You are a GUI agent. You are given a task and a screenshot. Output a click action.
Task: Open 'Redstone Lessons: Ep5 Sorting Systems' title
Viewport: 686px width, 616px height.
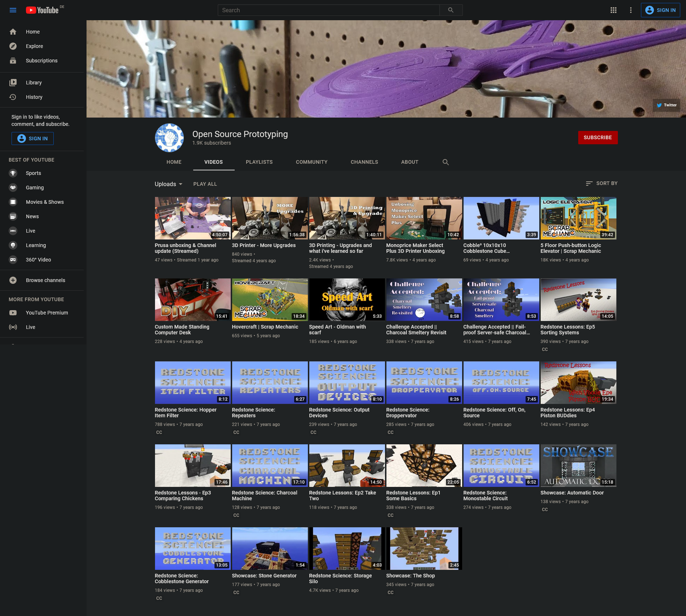pos(568,330)
